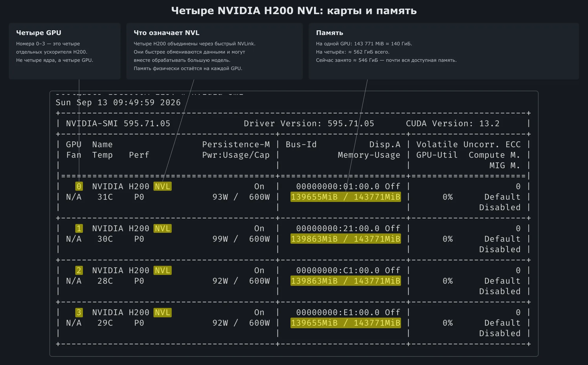Click the highlighted GPU index 0
588x365 pixels.
[x=79, y=186]
